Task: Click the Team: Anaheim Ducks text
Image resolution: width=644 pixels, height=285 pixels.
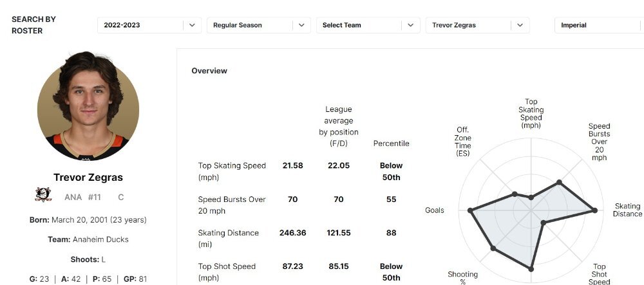Action: (88, 239)
